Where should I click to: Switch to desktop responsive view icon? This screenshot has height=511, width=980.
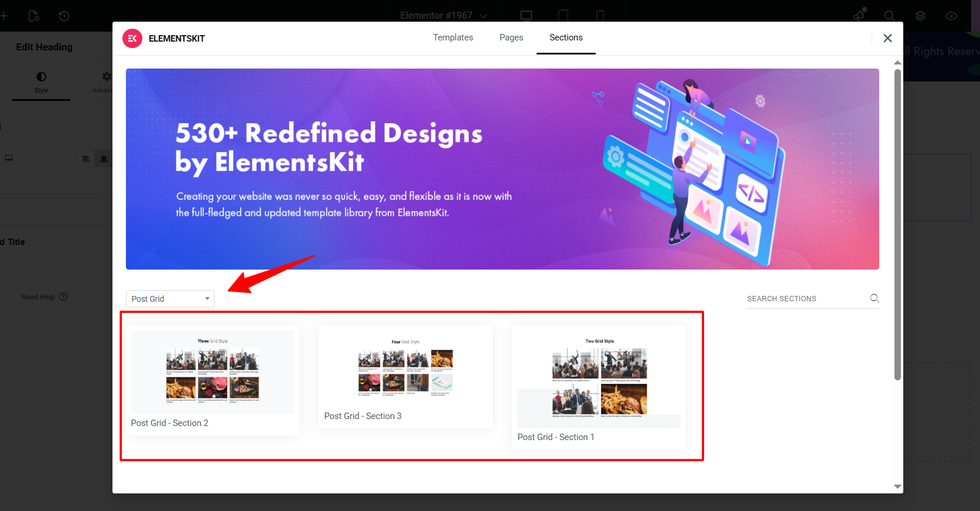(x=526, y=16)
